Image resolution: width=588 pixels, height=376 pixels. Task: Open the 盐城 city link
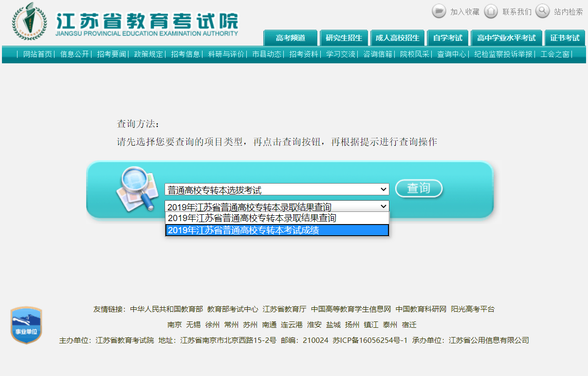(333, 325)
